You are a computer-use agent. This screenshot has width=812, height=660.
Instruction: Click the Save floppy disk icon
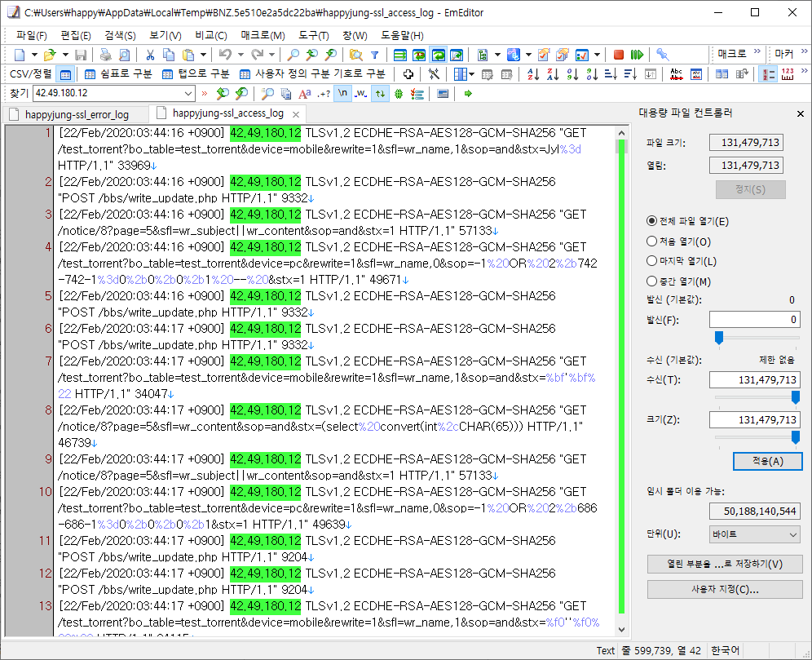pos(81,55)
